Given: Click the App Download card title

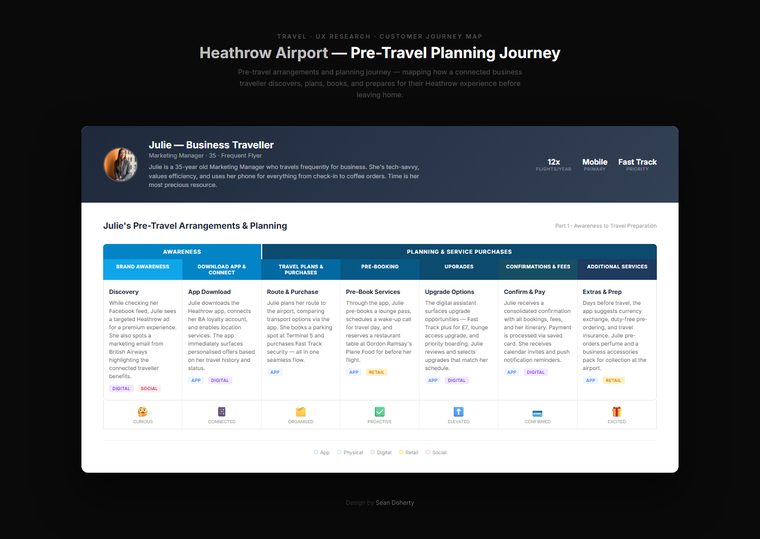Looking at the screenshot, I should tap(209, 292).
